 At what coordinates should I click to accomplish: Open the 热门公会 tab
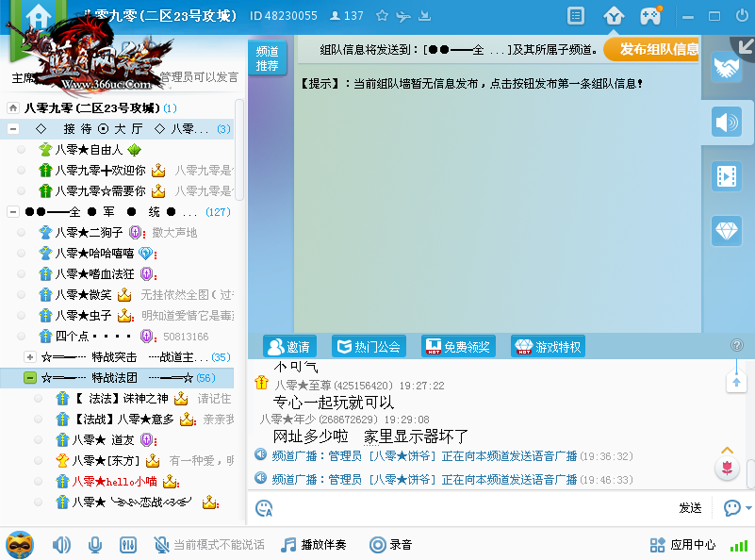pos(367,347)
